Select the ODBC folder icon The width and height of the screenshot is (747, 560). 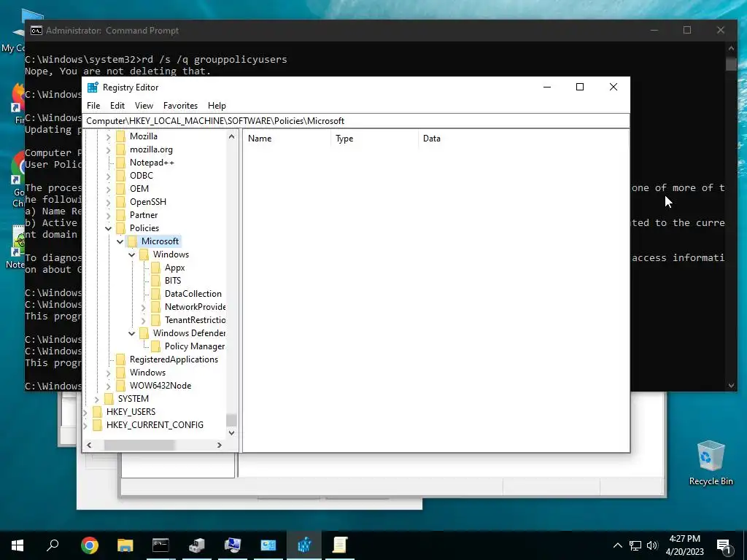[x=121, y=176]
